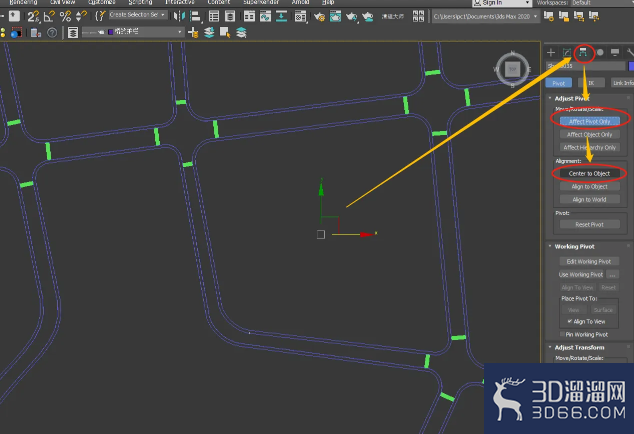The height and width of the screenshot is (434, 634).
Task: Click the object color swatch
Action: 631,66
